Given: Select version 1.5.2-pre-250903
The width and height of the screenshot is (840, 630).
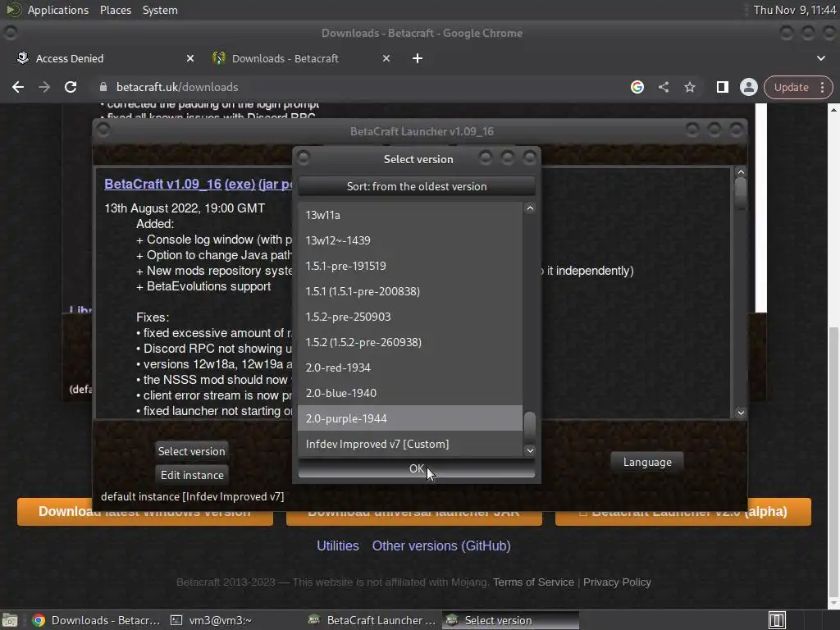Looking at the screenshot, I should point(410,317).
